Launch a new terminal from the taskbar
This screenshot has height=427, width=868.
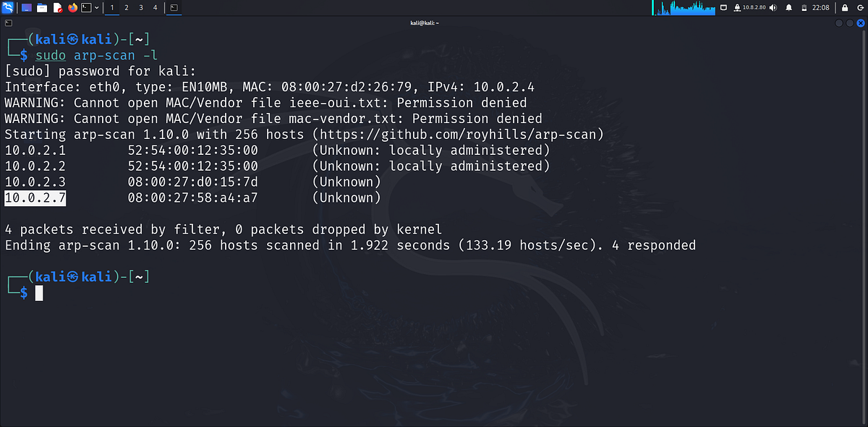[86, 7]
